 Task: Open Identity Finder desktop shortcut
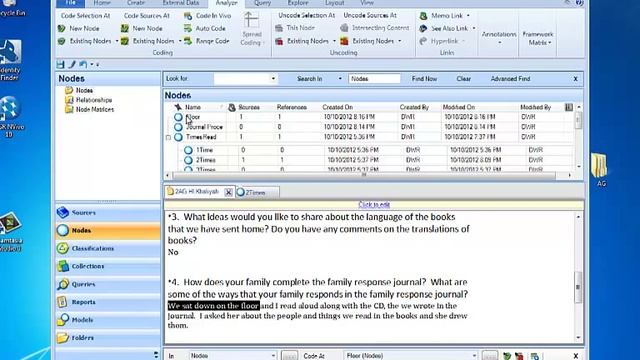[10, 60]
